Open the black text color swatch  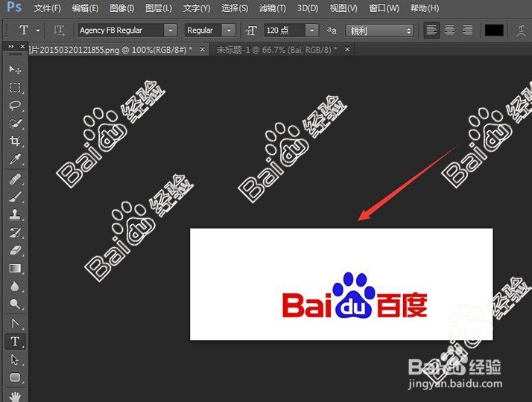tap(494, 31)
